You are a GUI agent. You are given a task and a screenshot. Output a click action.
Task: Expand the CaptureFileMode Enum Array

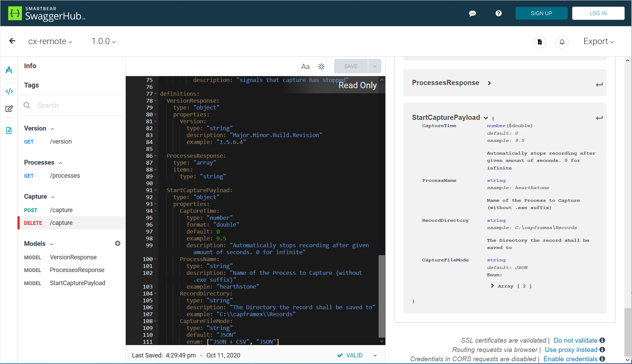(492, 286)
